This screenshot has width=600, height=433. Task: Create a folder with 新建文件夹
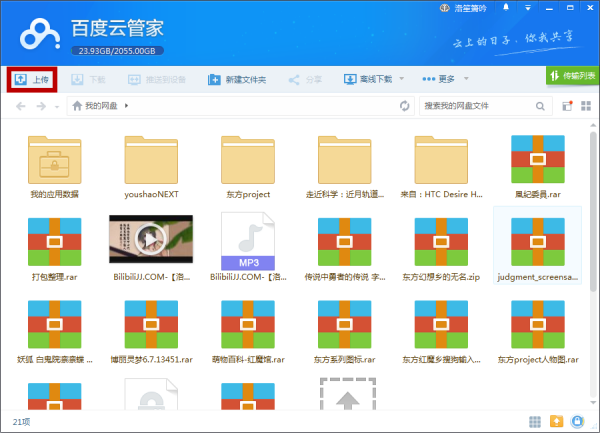pos(237,79)
